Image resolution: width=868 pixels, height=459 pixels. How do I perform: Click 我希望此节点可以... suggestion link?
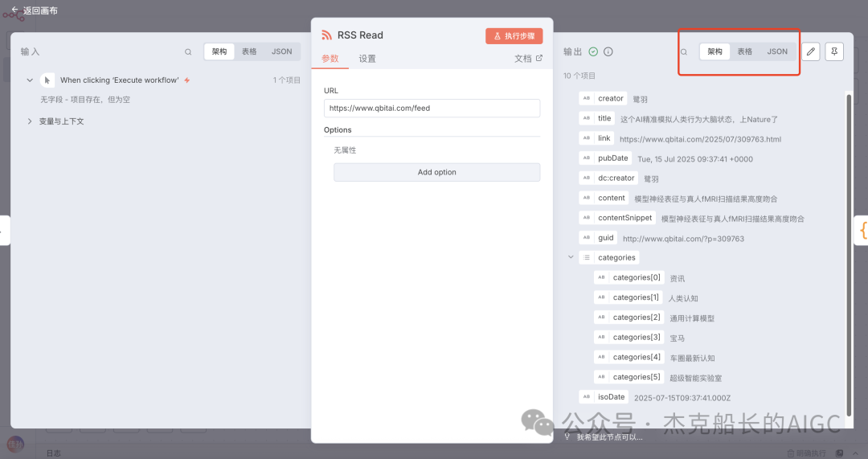click(x=609, y=437)
